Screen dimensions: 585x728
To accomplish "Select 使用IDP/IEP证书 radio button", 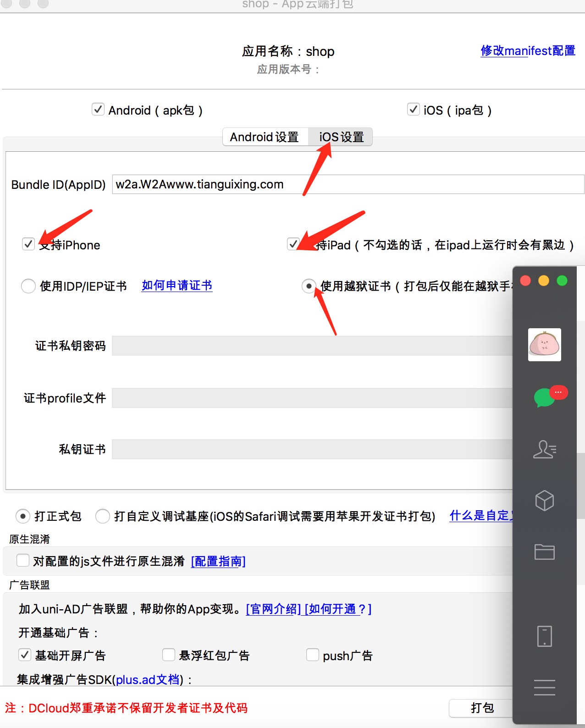I will click(28, 286).
